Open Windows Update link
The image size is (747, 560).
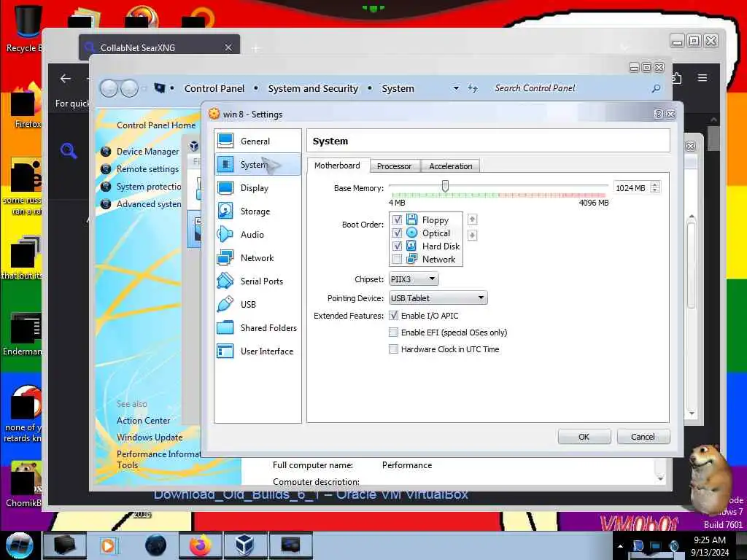pyautogui.click(x=150, y=437)
